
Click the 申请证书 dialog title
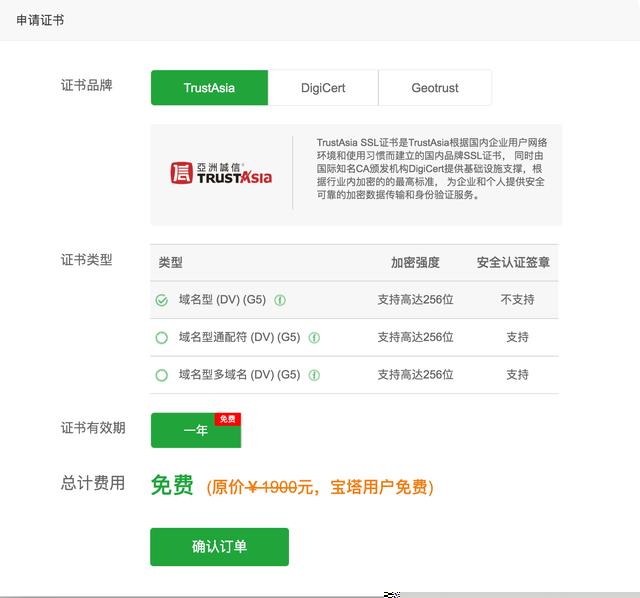point(40,20)
